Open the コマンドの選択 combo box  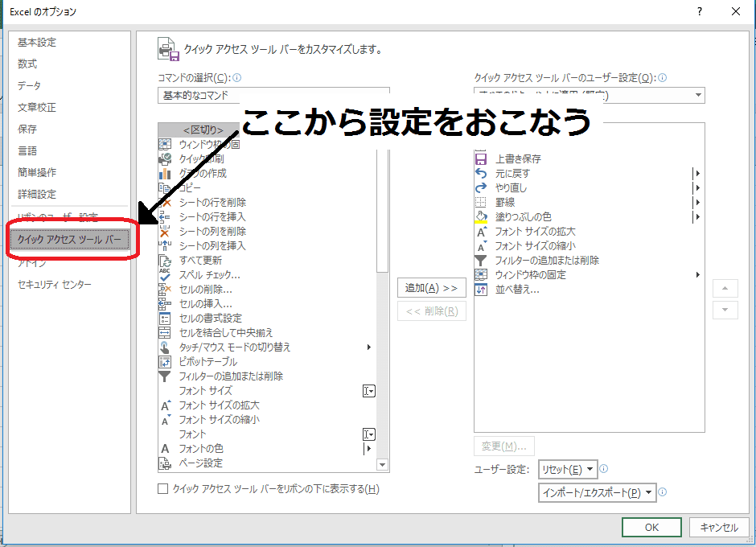click(273, 96)
